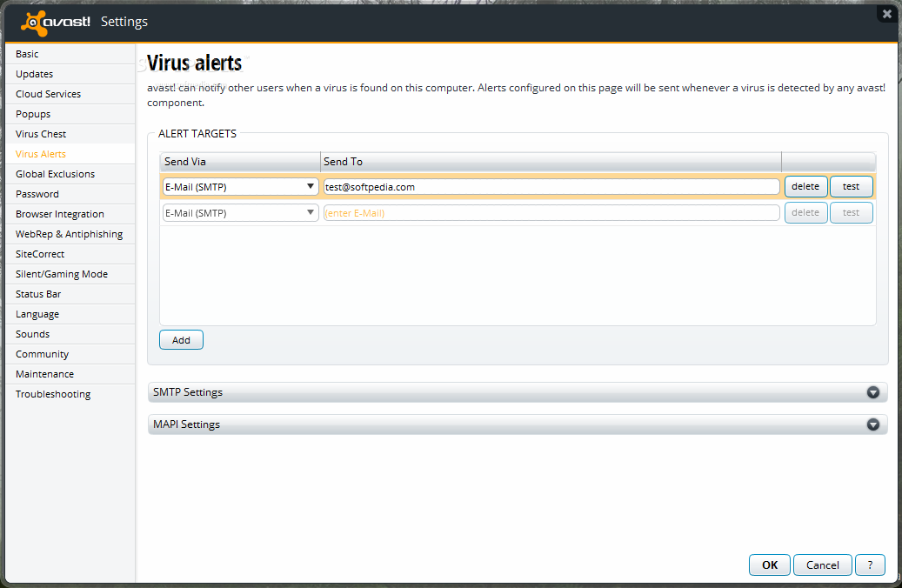
Task: Click the Send Via column header
Action: [x=240, y=162]
